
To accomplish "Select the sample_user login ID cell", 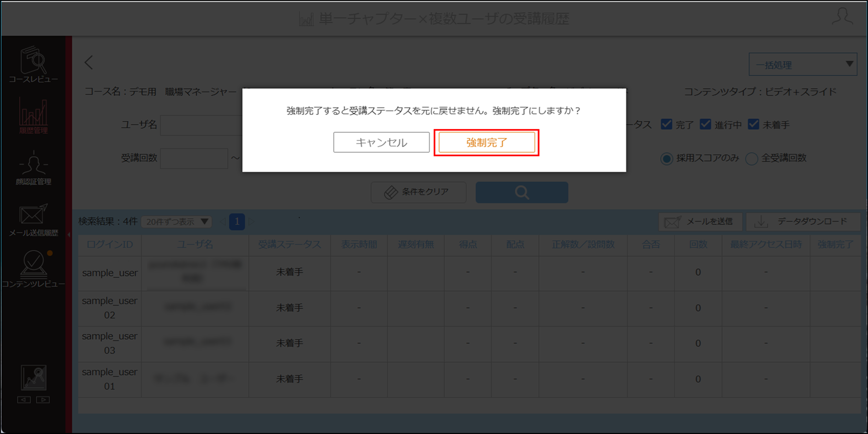I will 109,273.
